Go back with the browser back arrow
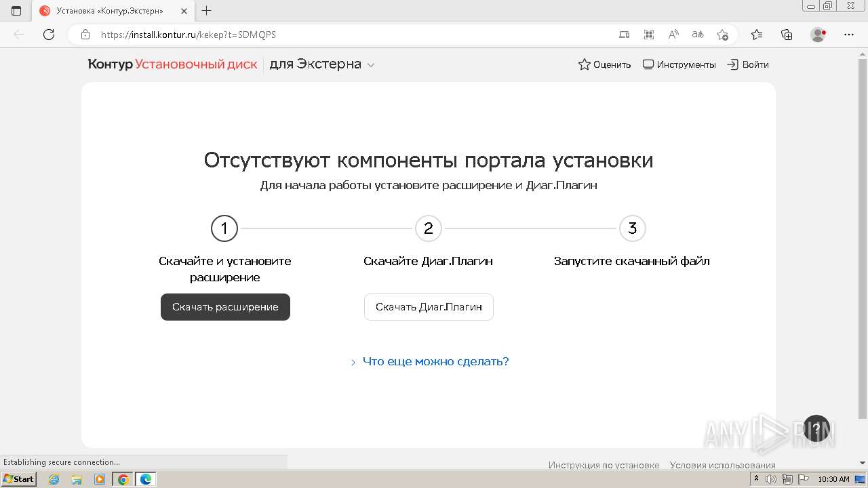The image size is (868, 488). [19, 35]
